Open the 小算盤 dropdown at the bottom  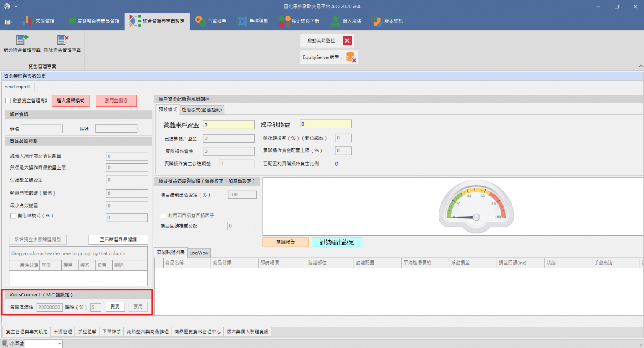(60, 344)
